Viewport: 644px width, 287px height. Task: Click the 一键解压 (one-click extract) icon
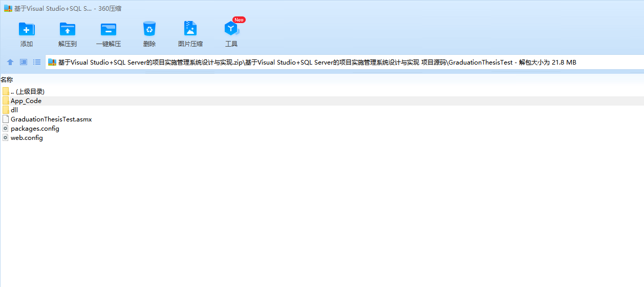pyautogui.click(x=109, y=29)
